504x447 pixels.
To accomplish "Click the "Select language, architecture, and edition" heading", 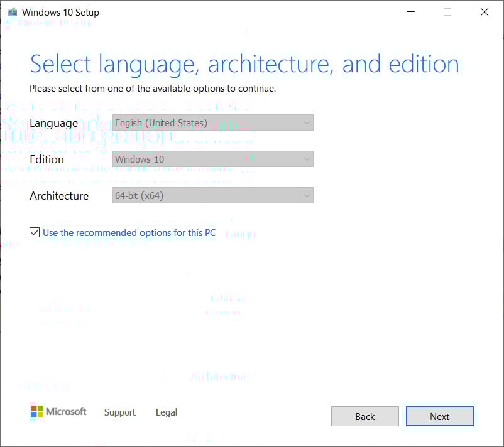I will pos(244,64).
